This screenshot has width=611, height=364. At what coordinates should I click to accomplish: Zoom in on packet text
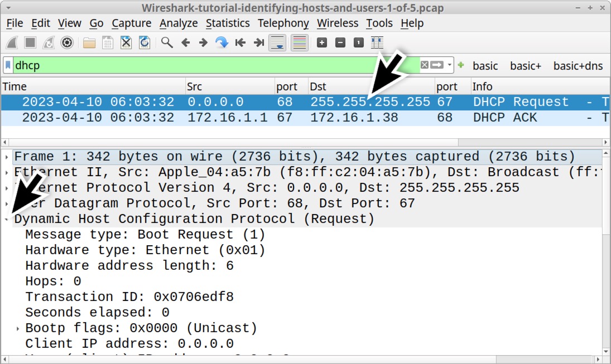click(322, 42)
